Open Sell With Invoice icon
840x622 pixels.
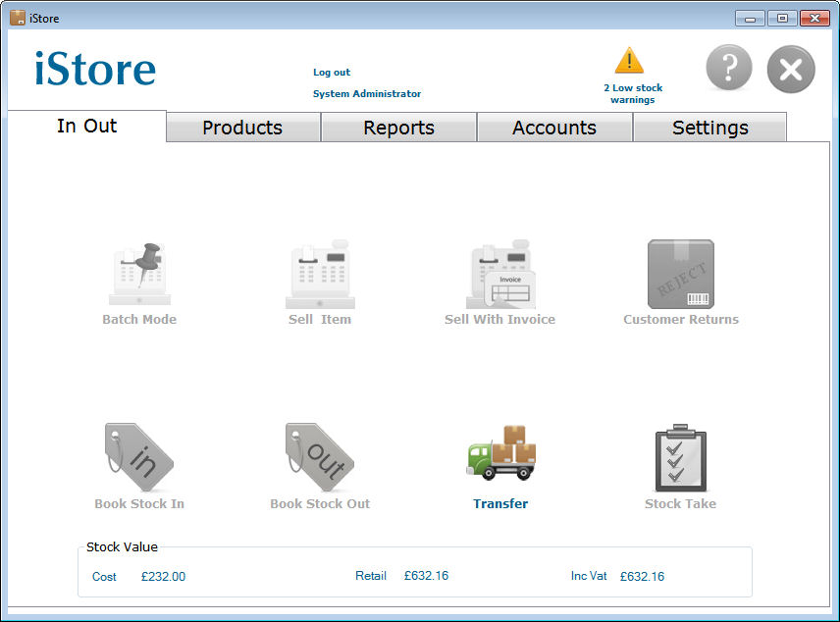(x=500, y=274)
